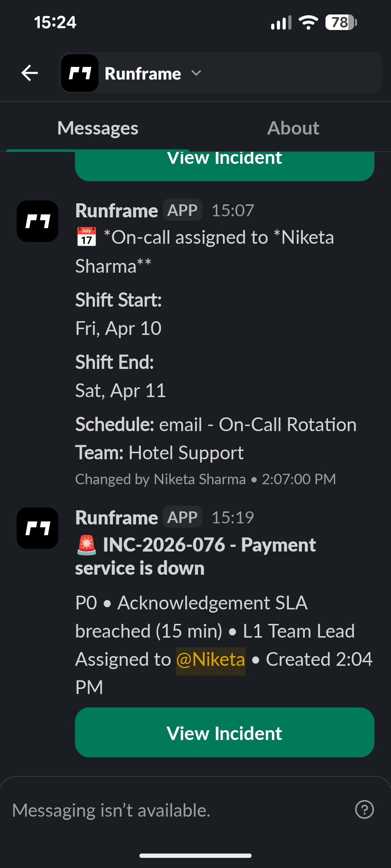Screen dimensions: 391x868
Task: Tap the Runframe avatar next to the incident alert
Action: pos(37,528)
